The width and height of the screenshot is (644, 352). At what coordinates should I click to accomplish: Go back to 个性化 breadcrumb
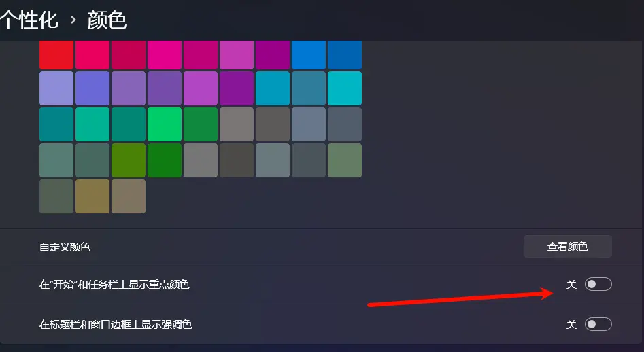(28, 20)
